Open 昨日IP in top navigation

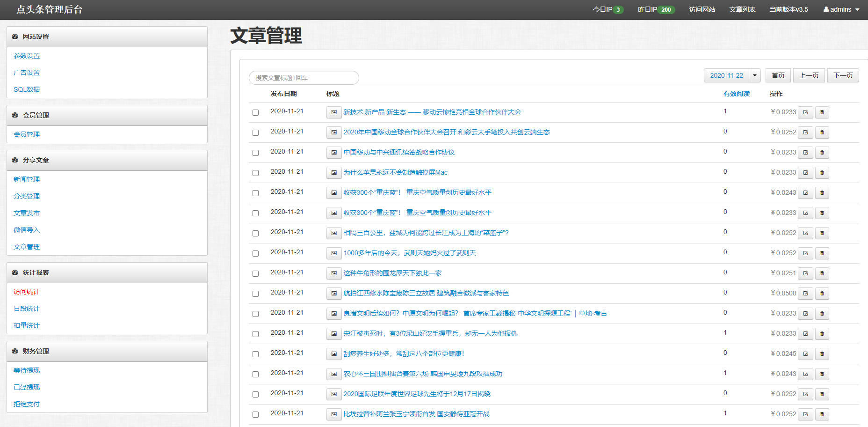(x=656, y=9)
